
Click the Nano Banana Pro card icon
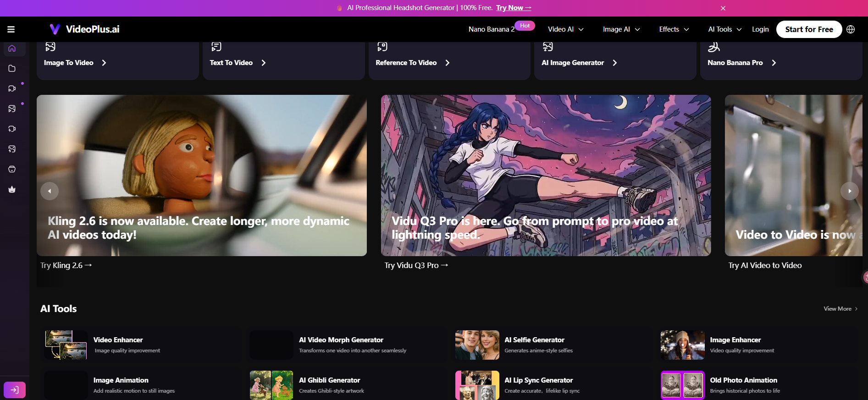pos(714,46)
